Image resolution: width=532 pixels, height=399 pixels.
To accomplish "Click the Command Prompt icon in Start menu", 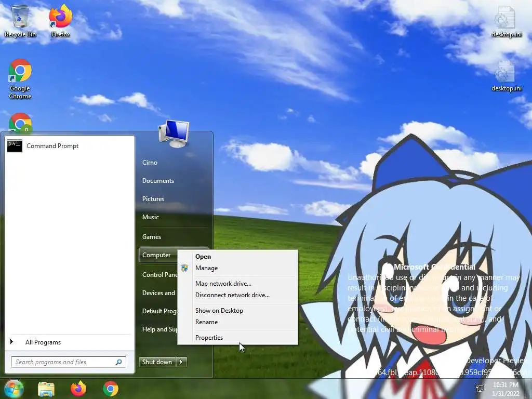I will point(15,146).
